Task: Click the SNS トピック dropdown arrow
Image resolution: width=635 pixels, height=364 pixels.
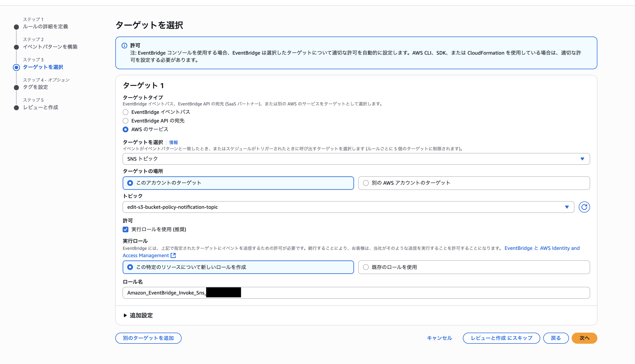Action: click(582, 159)
